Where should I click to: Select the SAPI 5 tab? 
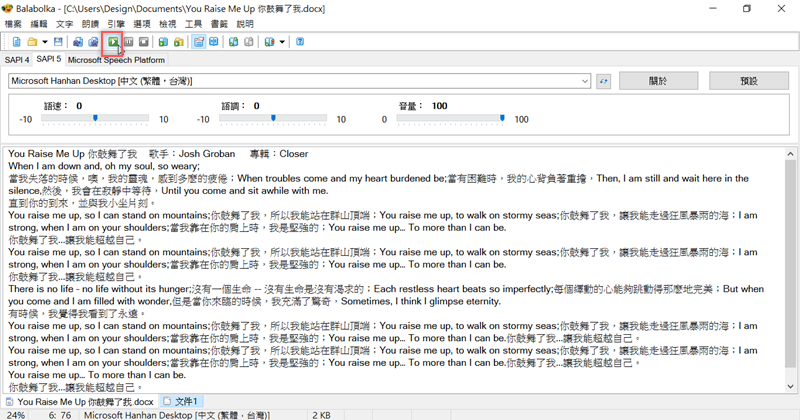click(48, 59)
